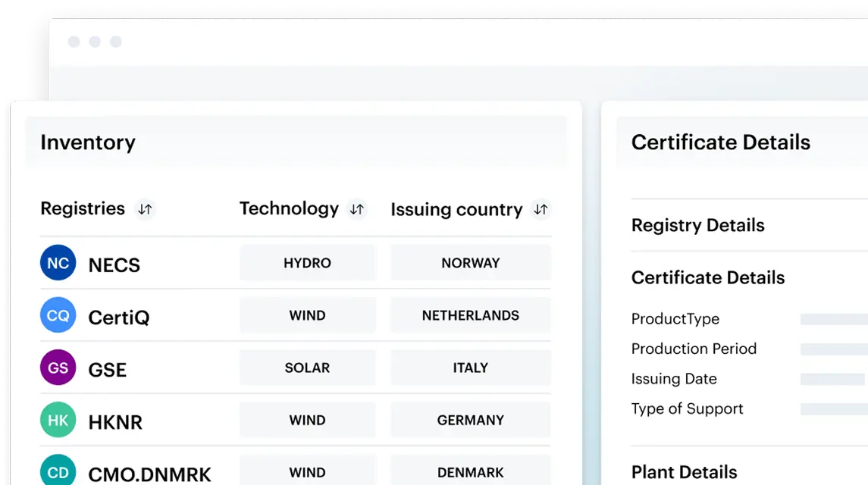Click the HK avatar for HKNR
Image resolution: width=868 pixels, height=485 pixels.
58,420
